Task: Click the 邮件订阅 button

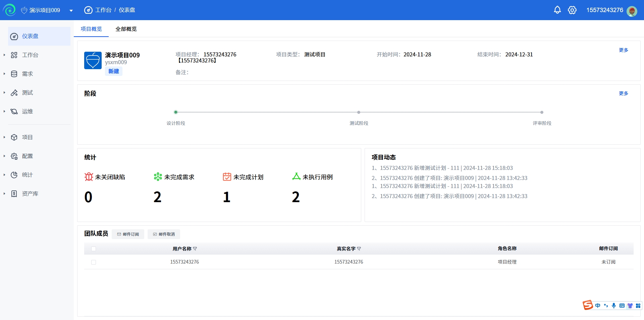Action: click(x=128, y=234)
